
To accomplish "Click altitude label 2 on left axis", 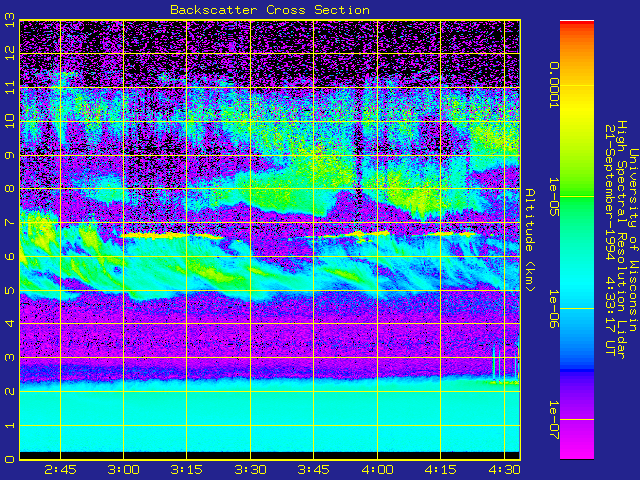I will pyautogui.click(x=10, y=391).
